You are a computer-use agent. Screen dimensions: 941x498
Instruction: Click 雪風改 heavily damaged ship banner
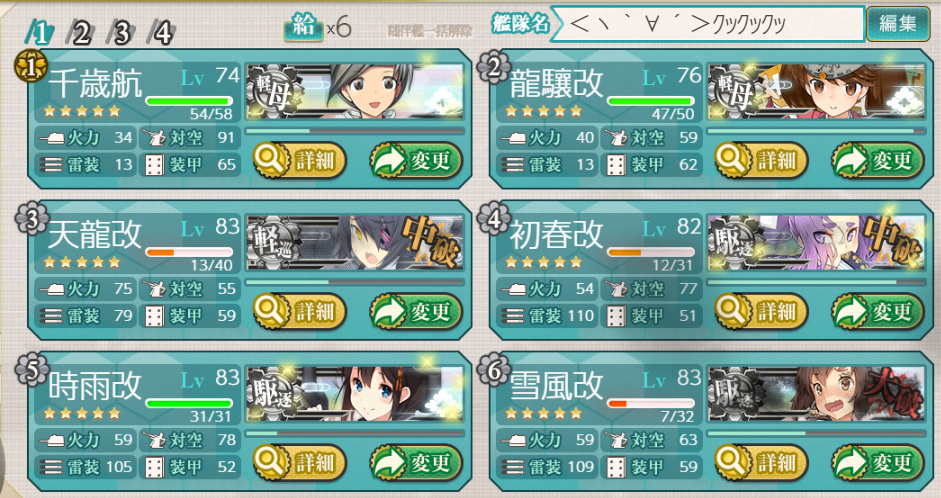coord(816,394)
